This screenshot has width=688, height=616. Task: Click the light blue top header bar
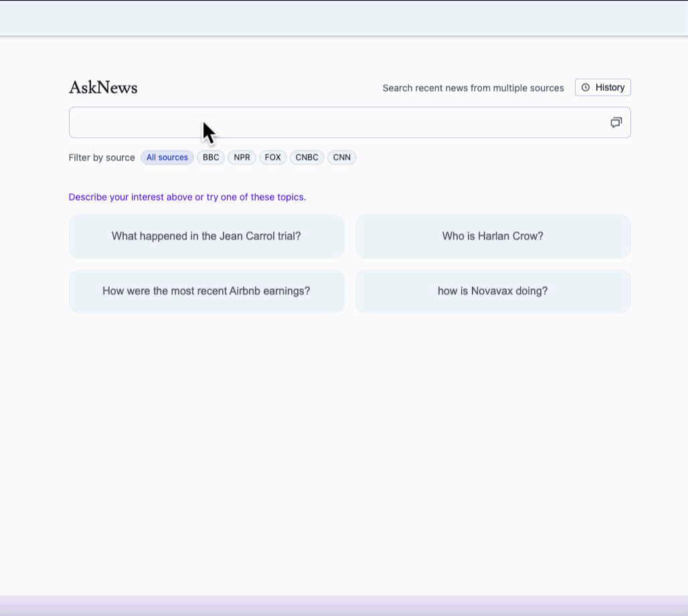click(x=344, y=18)
